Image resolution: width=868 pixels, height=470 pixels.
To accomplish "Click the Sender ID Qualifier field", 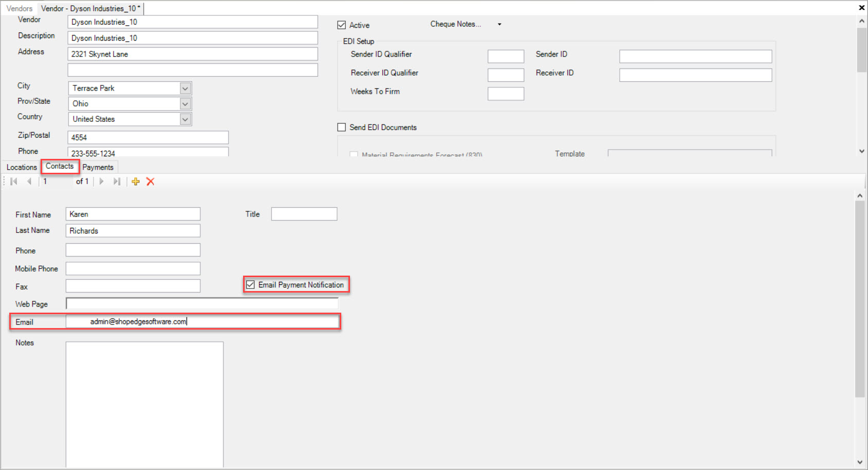I will (x=506, y=56).
